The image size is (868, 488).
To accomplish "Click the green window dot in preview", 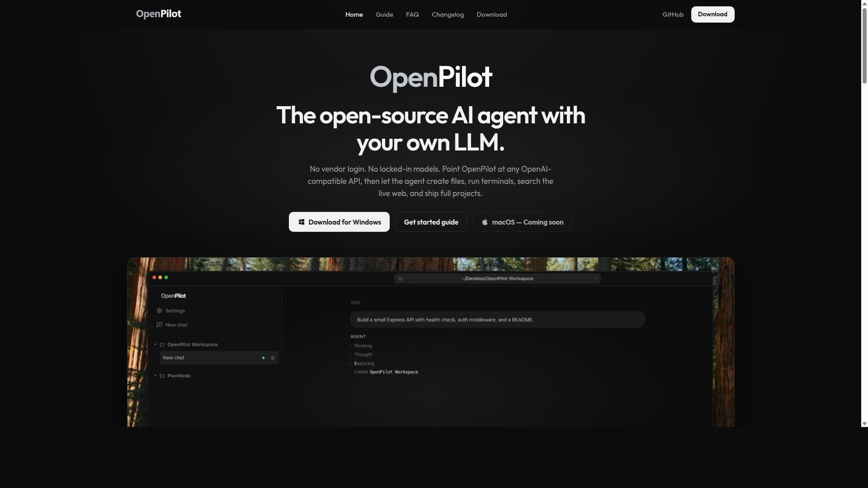I will click(166, 277).
